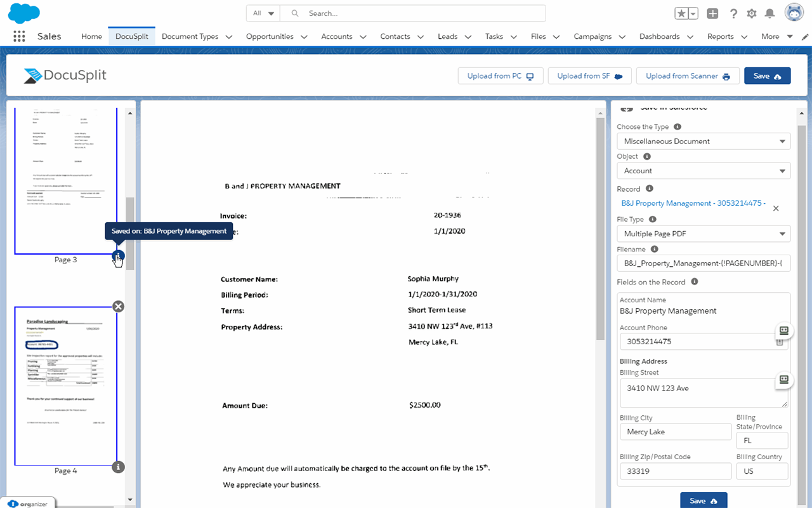Select the Page 4 thumbnail
This screenshot has height=508, width=812.
click(66, 386)
